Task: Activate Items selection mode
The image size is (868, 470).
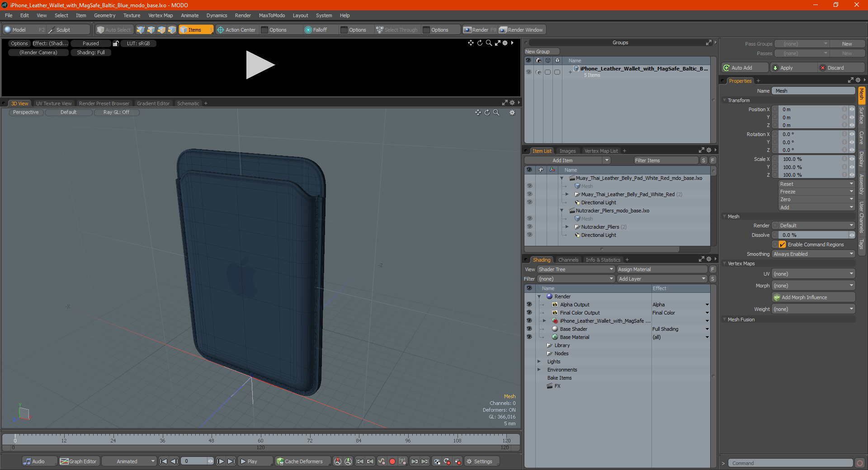Action: pos(196,30)
